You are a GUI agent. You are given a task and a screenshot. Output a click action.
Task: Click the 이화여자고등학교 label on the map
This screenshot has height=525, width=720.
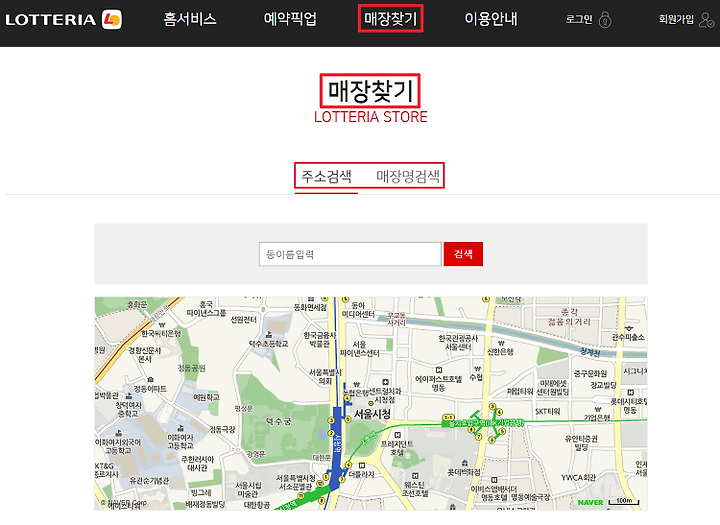pyautogui.click(x=180, y=441)
